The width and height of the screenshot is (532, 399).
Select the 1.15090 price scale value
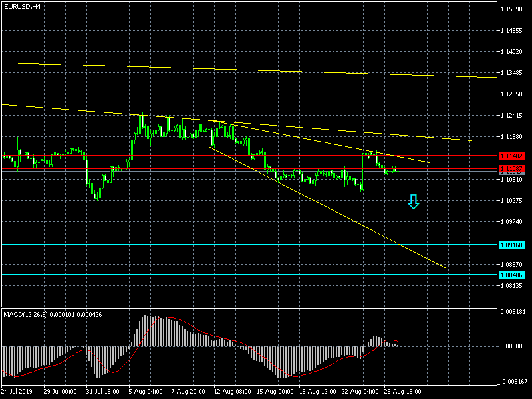511,9
